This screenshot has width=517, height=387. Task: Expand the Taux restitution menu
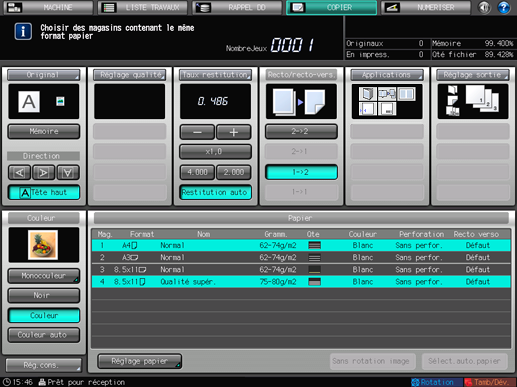click(x=215, y=75)
